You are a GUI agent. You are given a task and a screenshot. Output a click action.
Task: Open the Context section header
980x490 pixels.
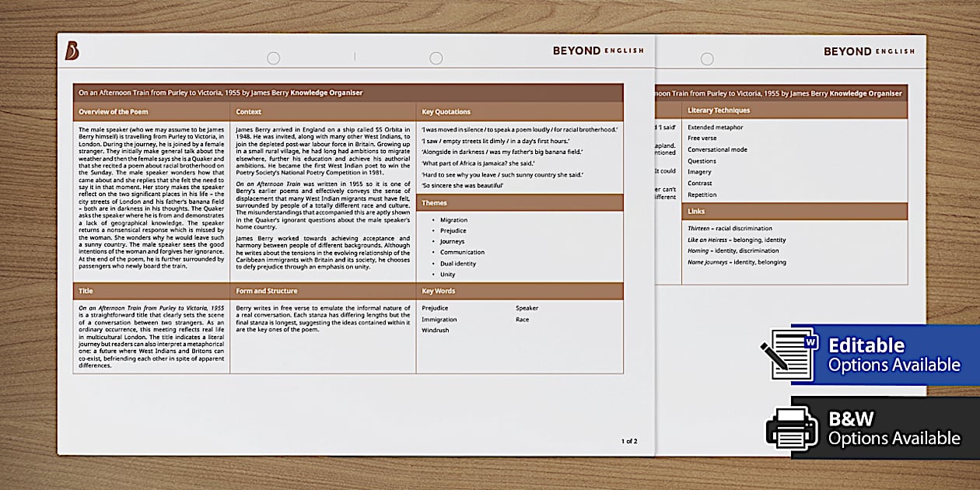pyautogui.click(x=323, y=111)
